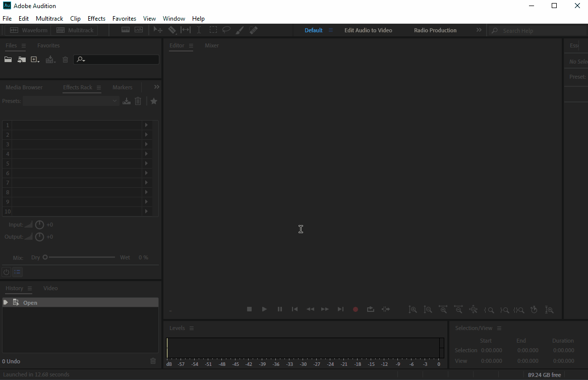Select the Spot Healing Brush tool
588x380 pixels.
[x=254, y=30]
